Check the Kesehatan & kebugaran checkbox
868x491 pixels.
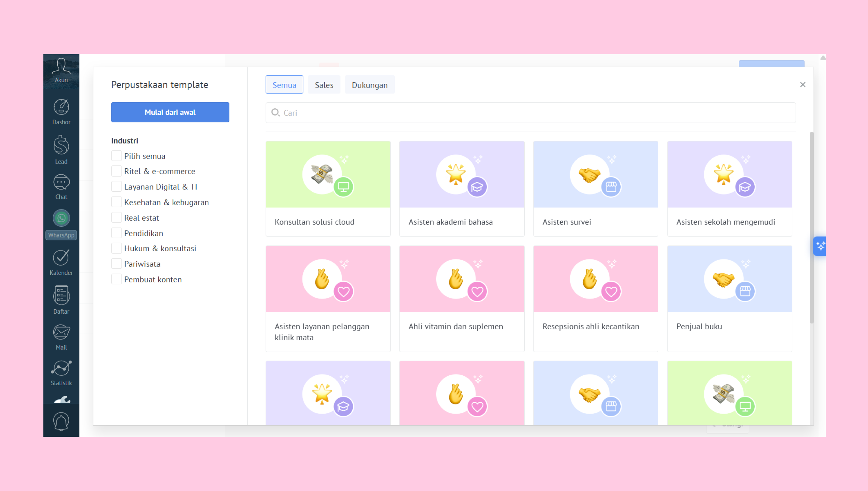click(x=116, y=202)
